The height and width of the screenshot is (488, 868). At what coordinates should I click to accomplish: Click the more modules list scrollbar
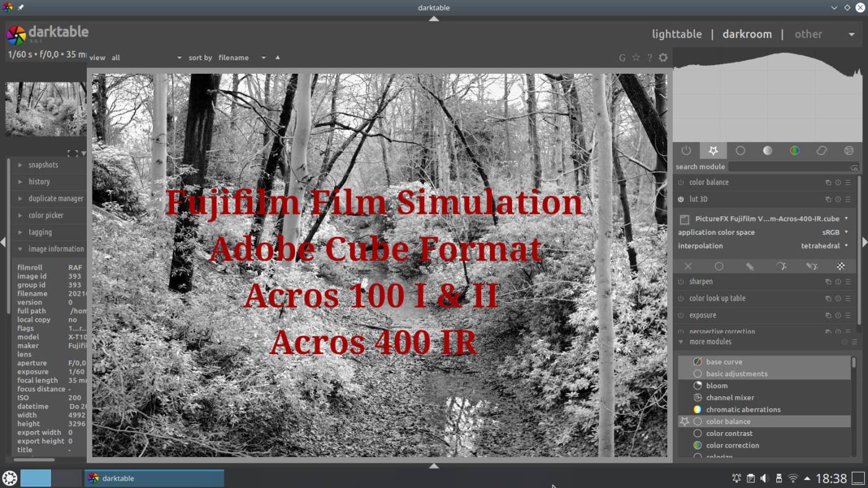tap(854, 362)
